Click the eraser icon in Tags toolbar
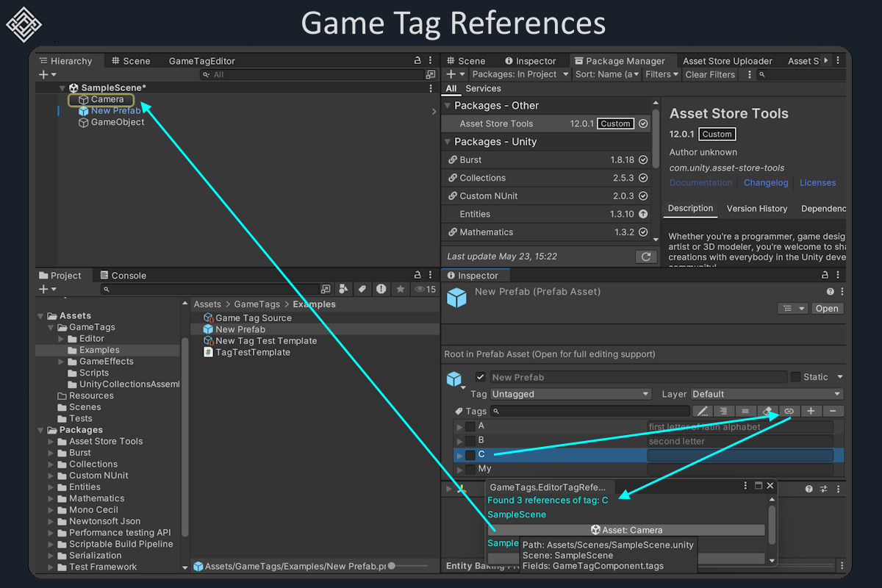The height and width of the screenshot is (588, 882). click(x=767, y=412)
